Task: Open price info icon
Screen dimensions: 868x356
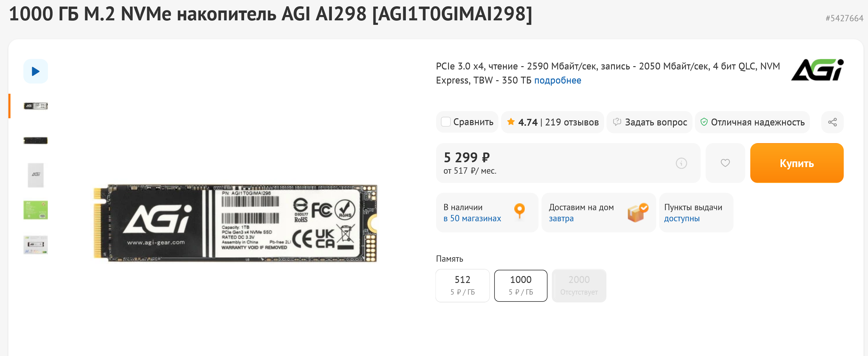Action: 681,163
